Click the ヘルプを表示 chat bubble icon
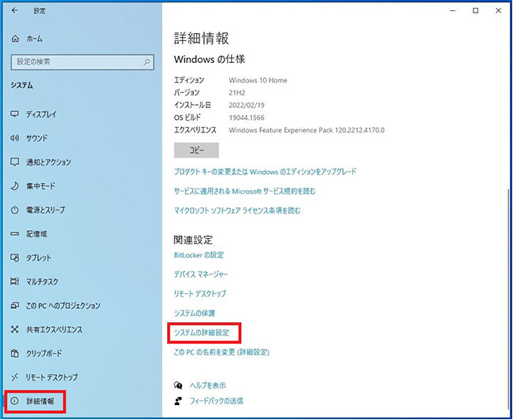 178,385
